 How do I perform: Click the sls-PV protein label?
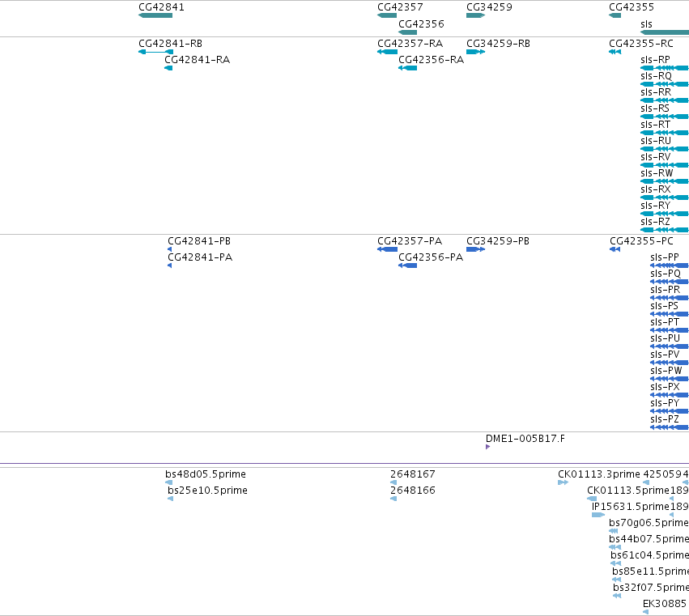point(665,355)
